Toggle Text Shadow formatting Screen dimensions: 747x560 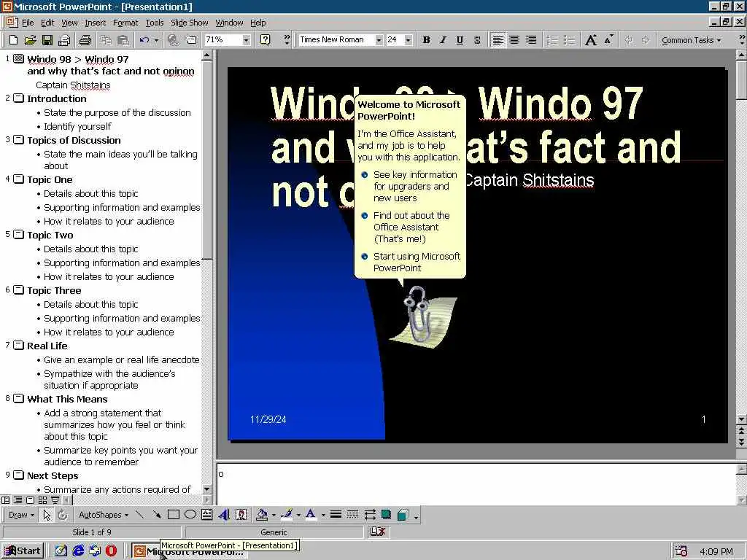point(477,40)
